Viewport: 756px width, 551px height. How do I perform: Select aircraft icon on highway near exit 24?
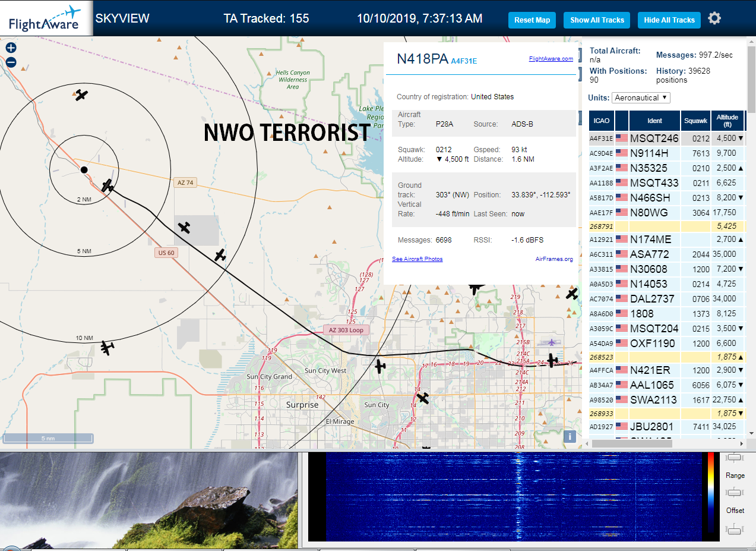point(552,360)
